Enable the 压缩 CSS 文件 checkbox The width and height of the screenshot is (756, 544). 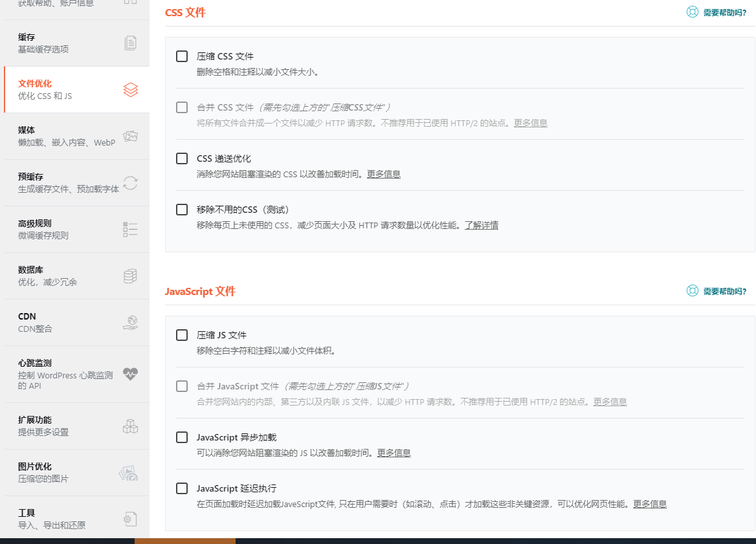(x=182, y=56)
